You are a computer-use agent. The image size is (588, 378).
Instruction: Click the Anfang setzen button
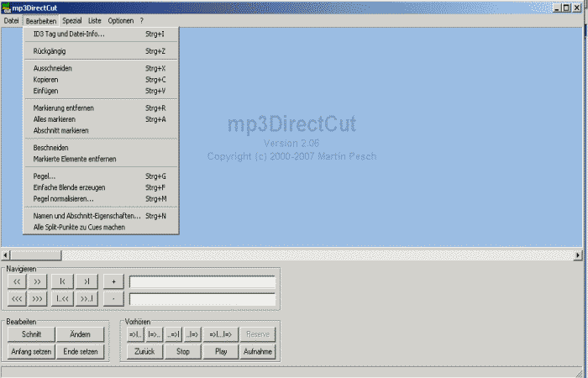tap(31, 352)
